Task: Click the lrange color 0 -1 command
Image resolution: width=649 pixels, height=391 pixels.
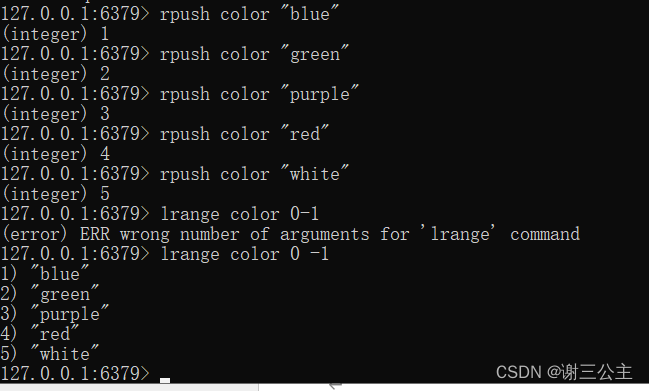Action: [x=244, y=254]
